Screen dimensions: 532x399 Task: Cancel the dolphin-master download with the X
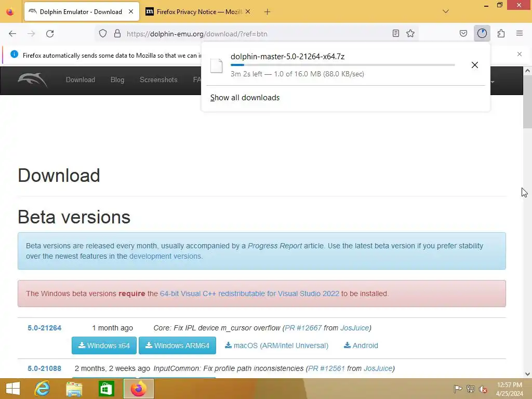[475, 65]
